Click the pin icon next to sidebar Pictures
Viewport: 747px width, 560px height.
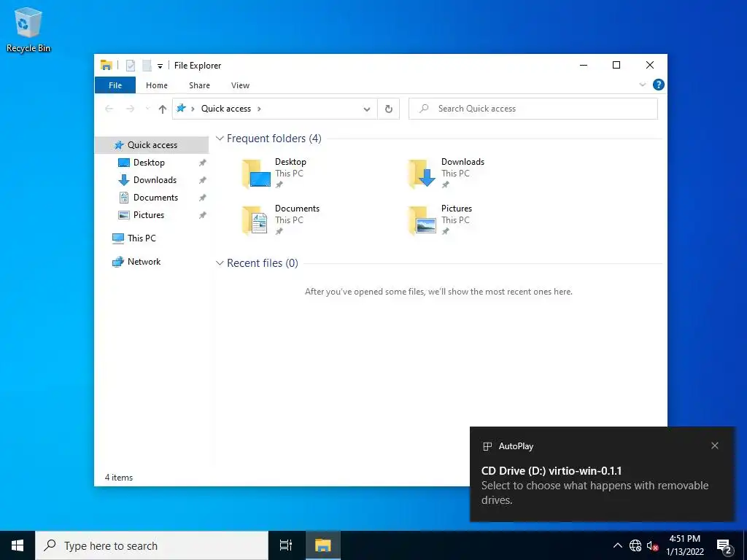coord(203,215)
